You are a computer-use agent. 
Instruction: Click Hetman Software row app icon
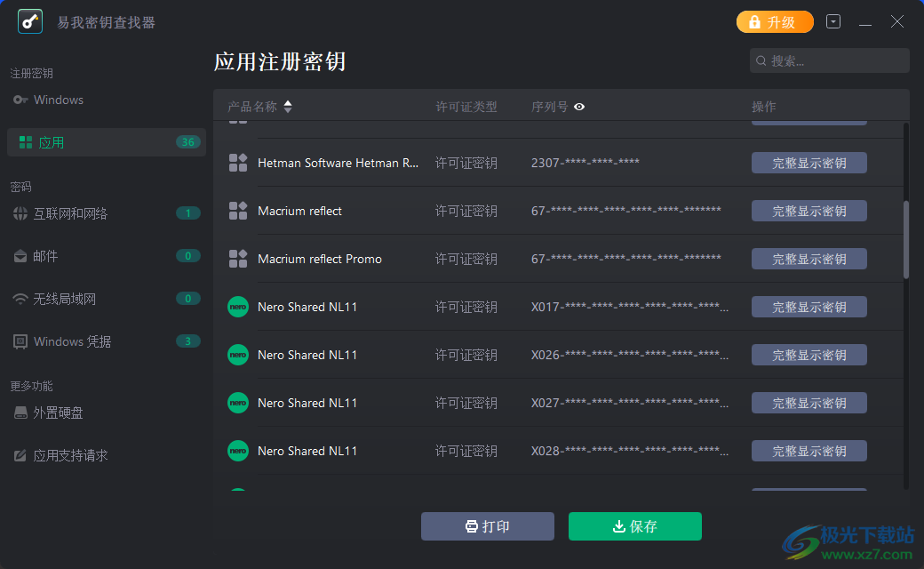(x=238, y=163)
